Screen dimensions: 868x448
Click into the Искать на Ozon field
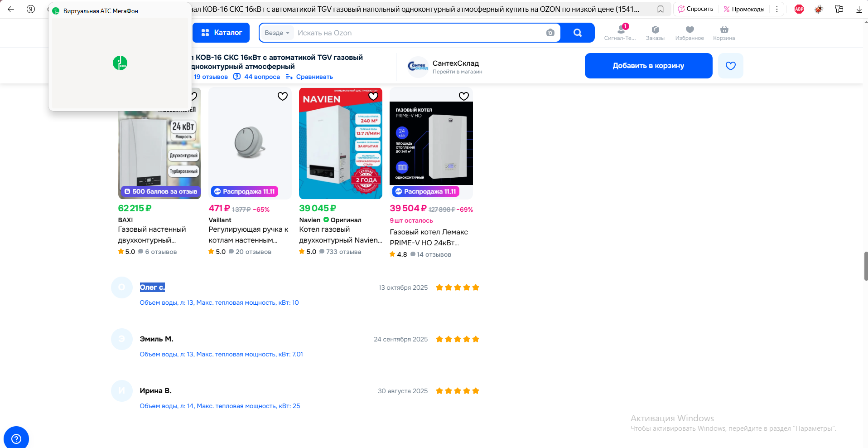(x=417, y=33)
